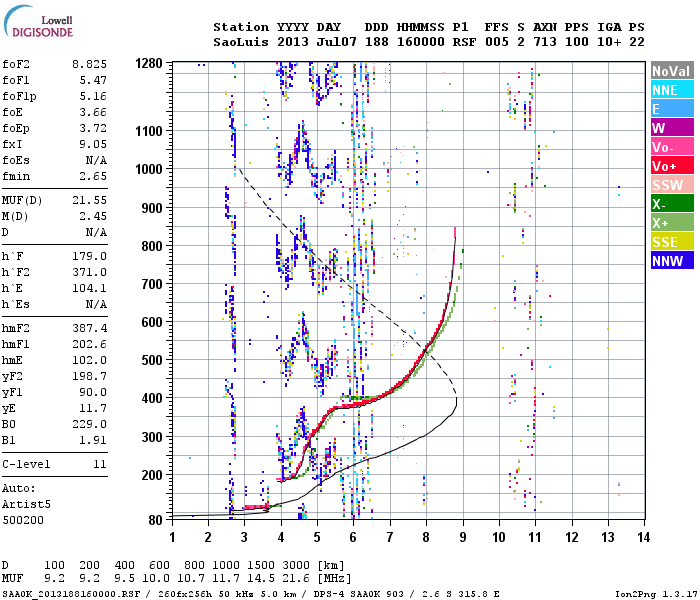Click the MUF(D) value 21.55
700x600 pixels.
pyautogui.click(x=89, y=200)
